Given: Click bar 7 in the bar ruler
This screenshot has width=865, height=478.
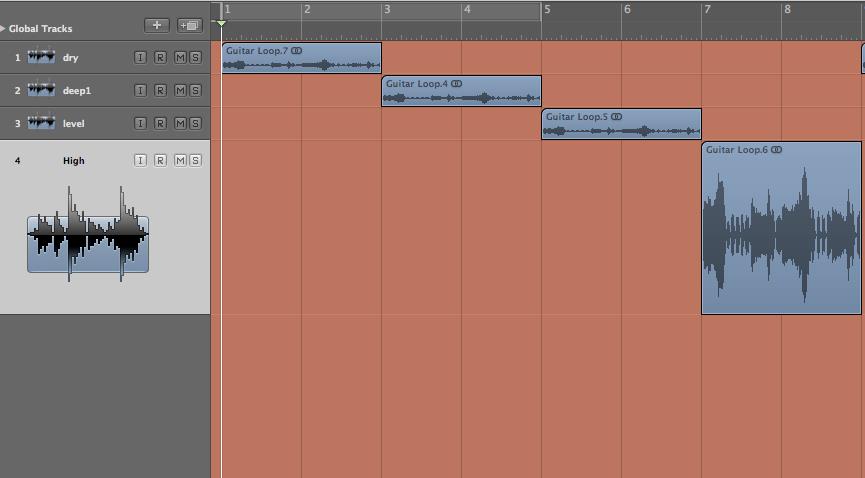Looking at the screenshot, I should point(706,10).
